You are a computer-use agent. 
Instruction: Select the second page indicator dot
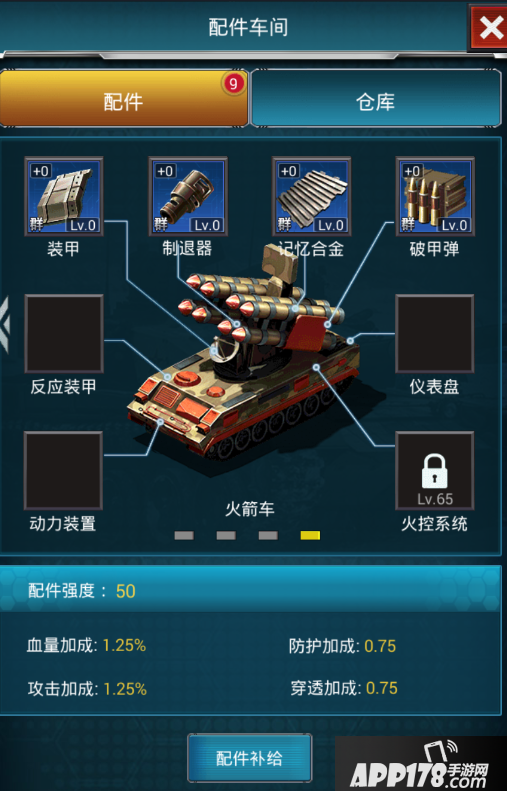click(226, 536)
